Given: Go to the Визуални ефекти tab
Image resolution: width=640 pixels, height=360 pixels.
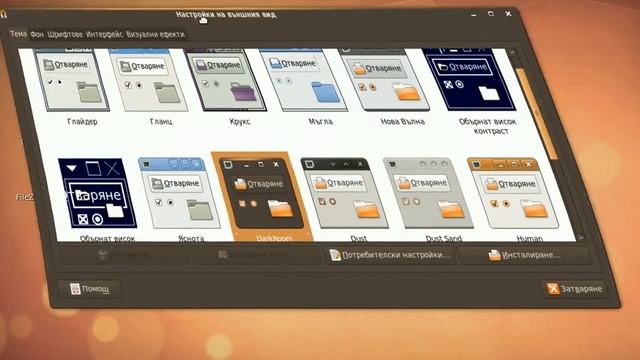Looking at the screenshot, I should 155,34.
